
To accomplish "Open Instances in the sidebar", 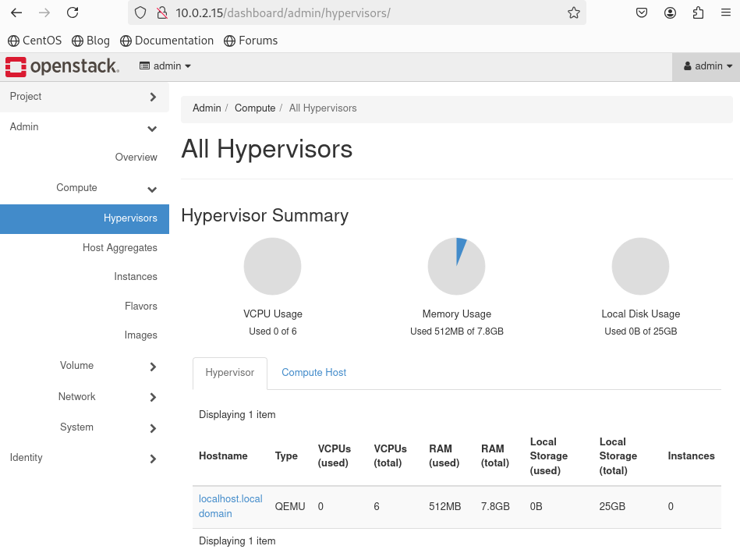I will [x=136, y=277].
